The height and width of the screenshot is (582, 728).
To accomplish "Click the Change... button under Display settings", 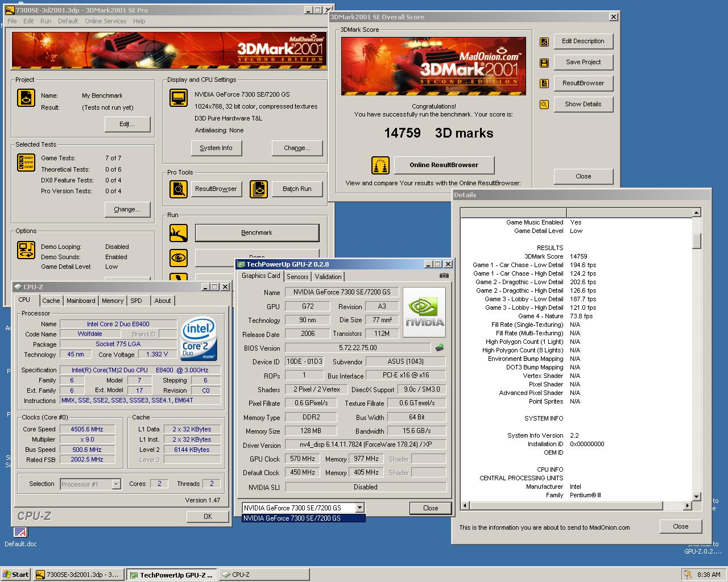I will click(297, 148).
